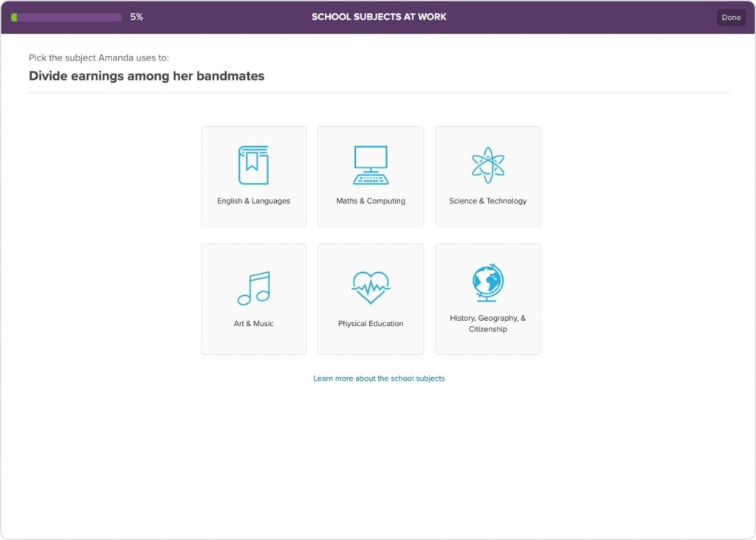Screen dimensions: 756x540
Task: Select 'History, Geography, & Citizenship' label
Action: coord(487,324)
